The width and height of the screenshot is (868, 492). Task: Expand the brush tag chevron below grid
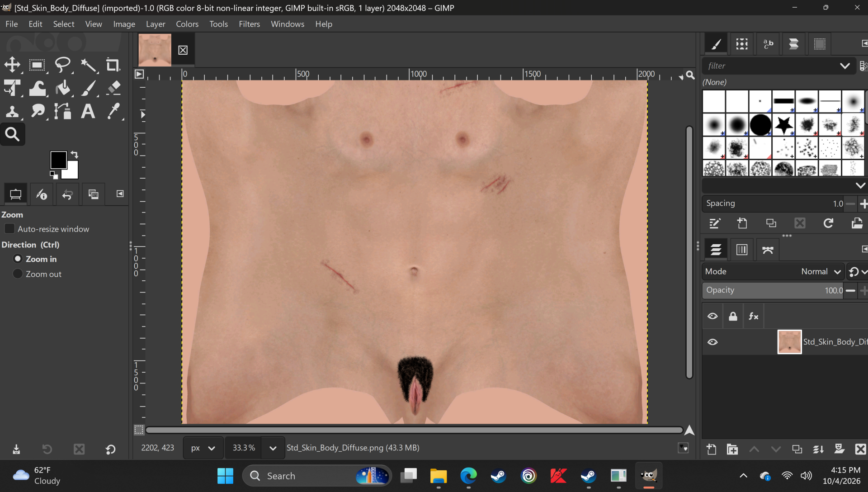(x=860, y=185)
